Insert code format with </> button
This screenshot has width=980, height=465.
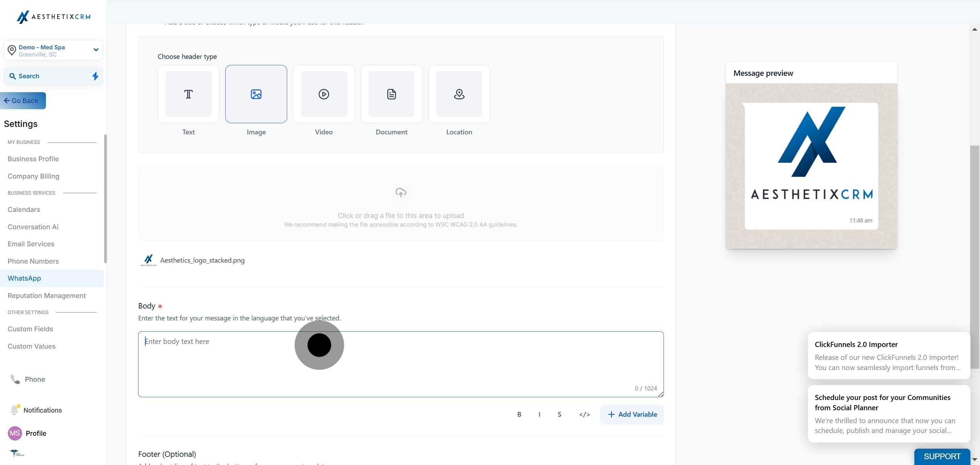[x=584, y=414]
